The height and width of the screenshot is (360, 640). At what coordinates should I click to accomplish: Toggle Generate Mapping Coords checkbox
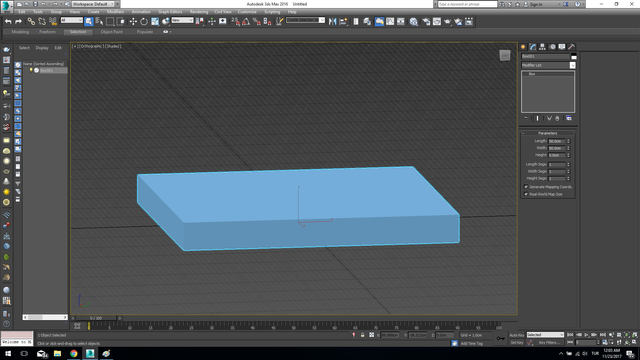[526, 187]
